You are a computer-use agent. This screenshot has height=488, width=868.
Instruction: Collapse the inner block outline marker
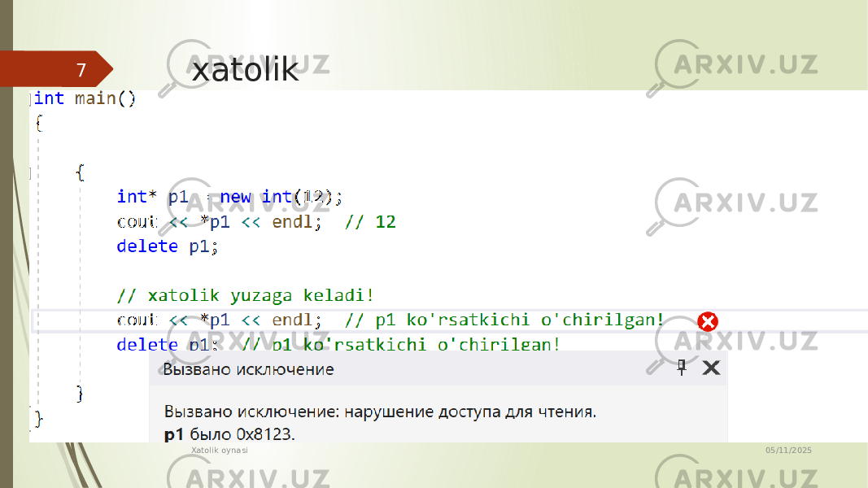click(31, 174)
